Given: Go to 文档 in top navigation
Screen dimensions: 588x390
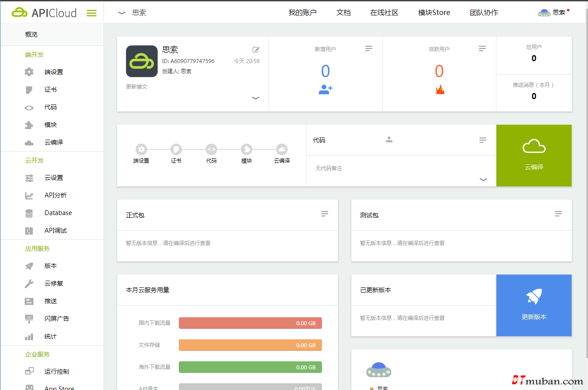Looking at the screenshot, I should point(344,13).
